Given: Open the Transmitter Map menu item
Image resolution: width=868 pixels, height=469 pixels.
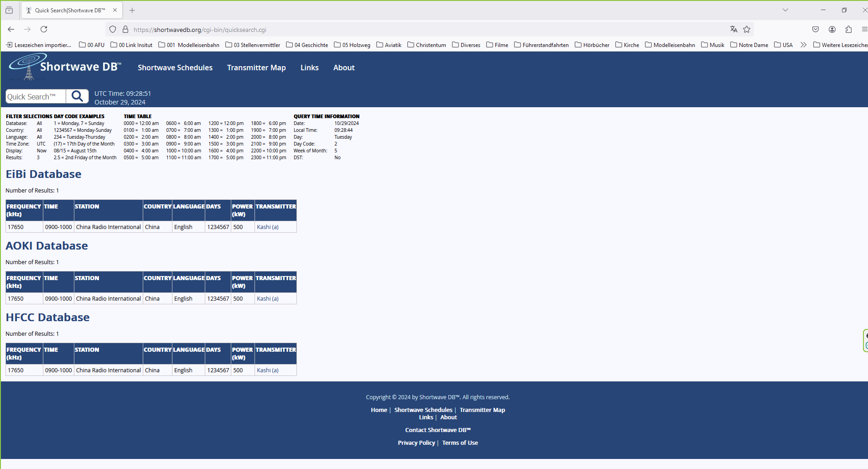Looking at the screenshot, I should tap(256, 68).
